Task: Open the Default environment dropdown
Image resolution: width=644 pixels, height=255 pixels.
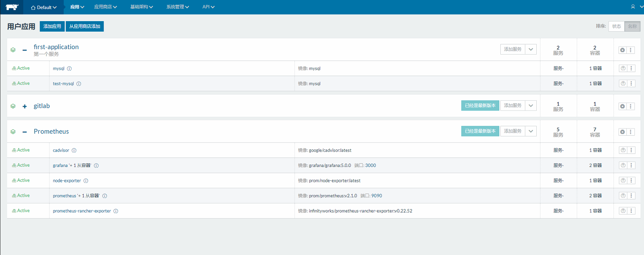Action: 44,7
